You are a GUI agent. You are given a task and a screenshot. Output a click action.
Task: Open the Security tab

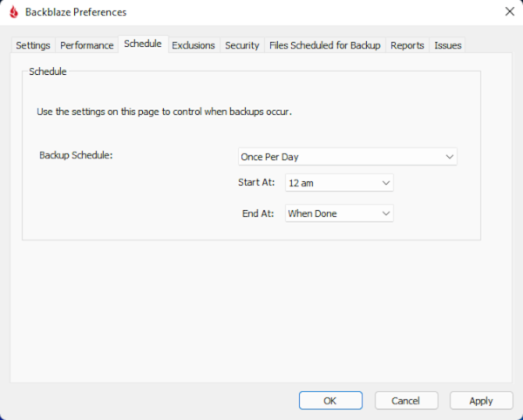pyautogui.click(x=241, y=45)
